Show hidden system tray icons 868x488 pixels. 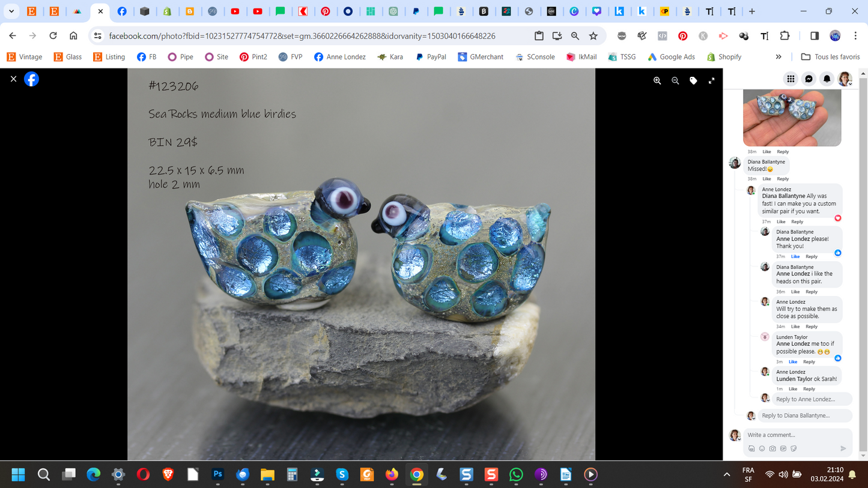pos(727,475)
